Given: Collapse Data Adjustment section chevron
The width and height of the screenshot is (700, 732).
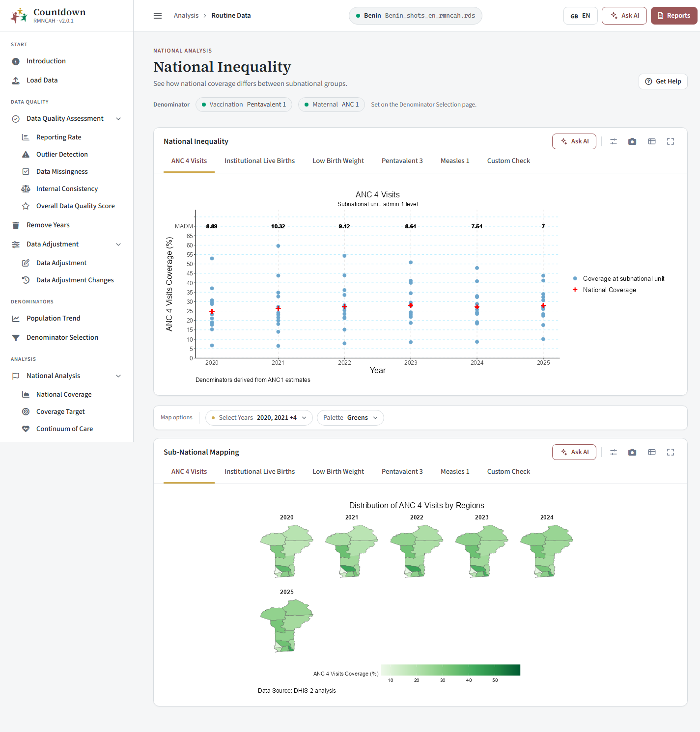Looking at the screenshot, I should coord(118,244).
